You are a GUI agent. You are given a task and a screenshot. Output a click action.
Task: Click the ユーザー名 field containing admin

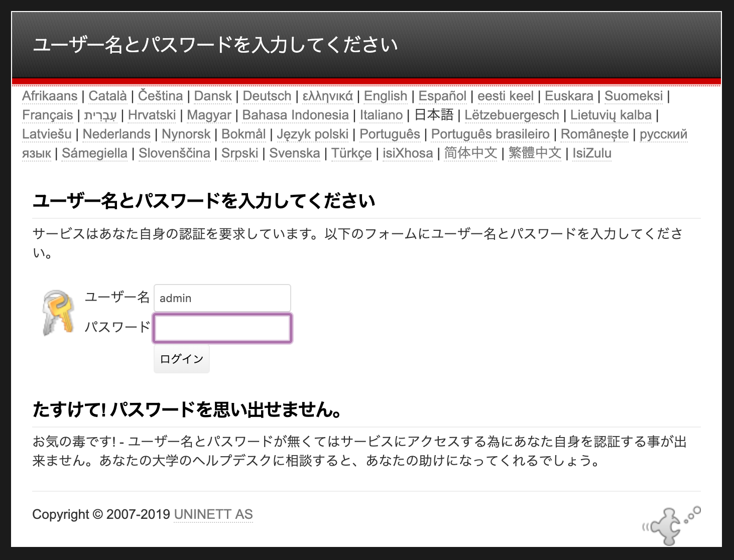point(222,298)
